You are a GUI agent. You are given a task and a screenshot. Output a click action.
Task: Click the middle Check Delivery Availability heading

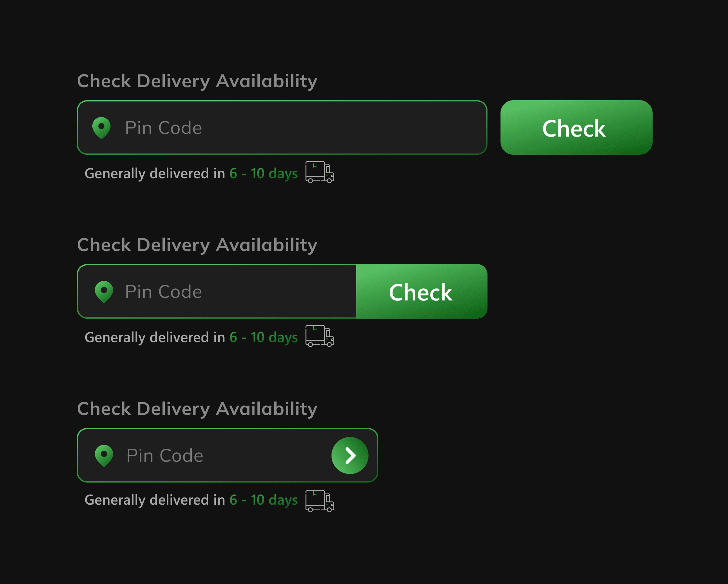coord(197,245)
